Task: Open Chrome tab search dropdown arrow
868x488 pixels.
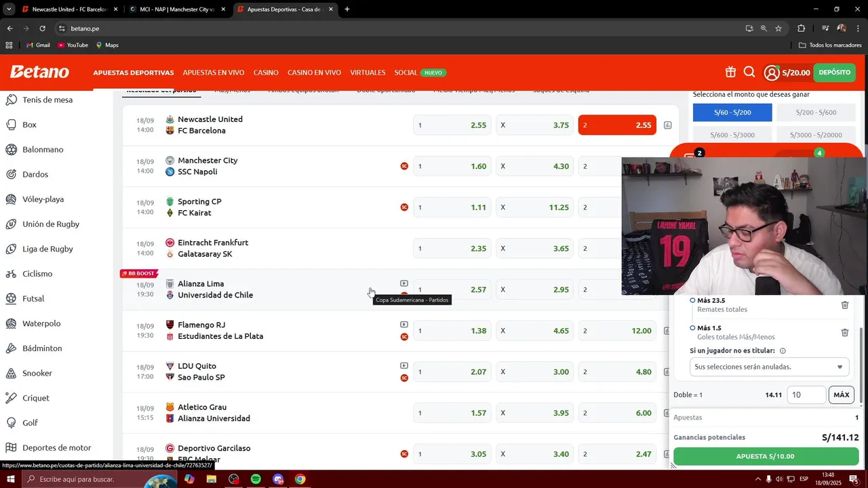Action: tap(9, 9)
